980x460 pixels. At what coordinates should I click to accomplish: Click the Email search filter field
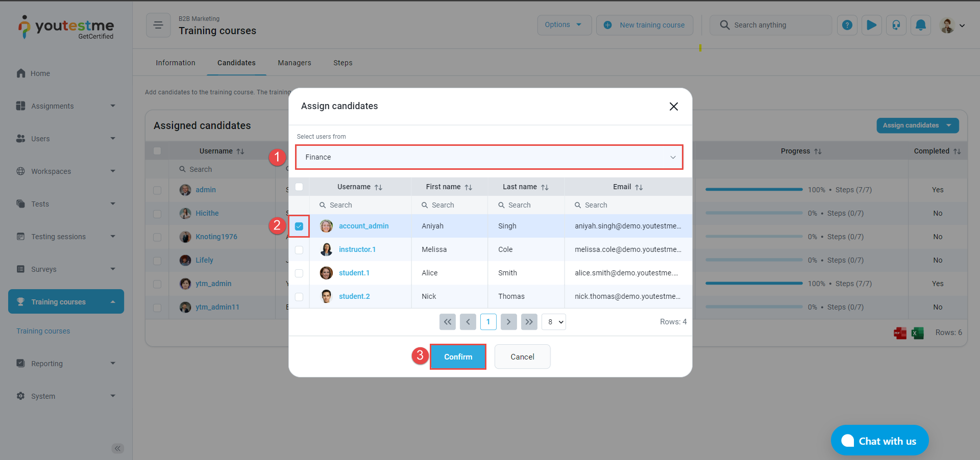click(x=628, y=205)
